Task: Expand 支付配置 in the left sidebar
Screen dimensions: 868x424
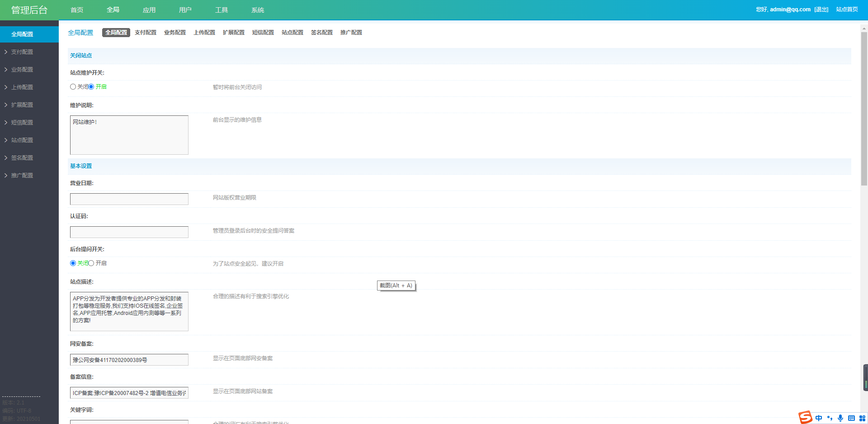Action: (x=22, y=52)
